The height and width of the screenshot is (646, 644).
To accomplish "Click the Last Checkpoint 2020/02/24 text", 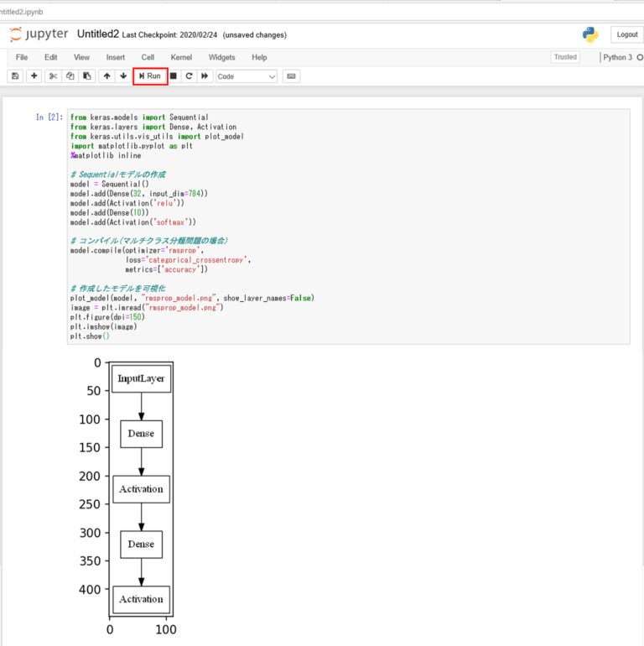I will pyautogui.click(x=169, y=35).
